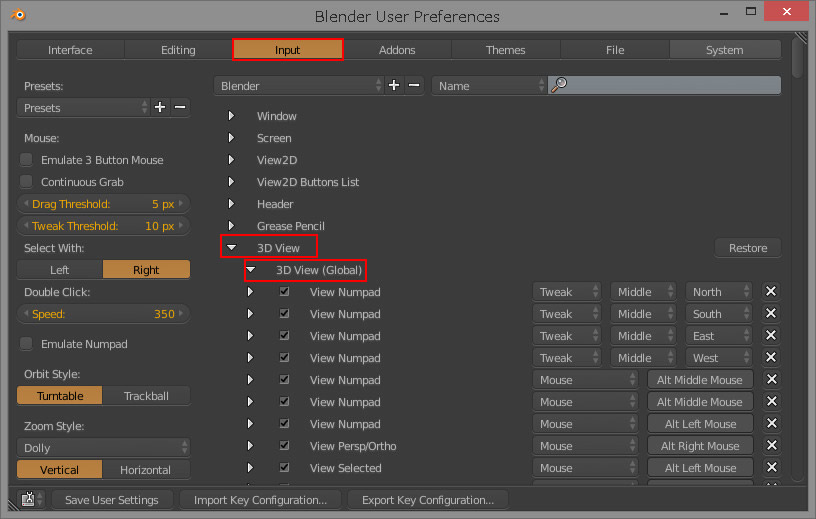816x519 pixels.
Task: Open the Presets dropdown
Action: [x=83, y=107]
